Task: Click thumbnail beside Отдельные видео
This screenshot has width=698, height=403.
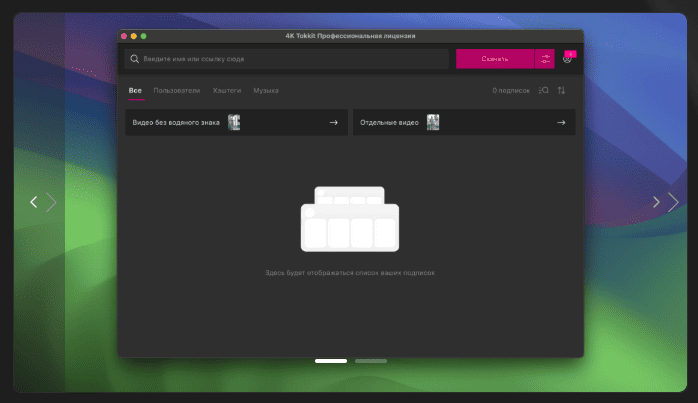Action: pos(433,122)
